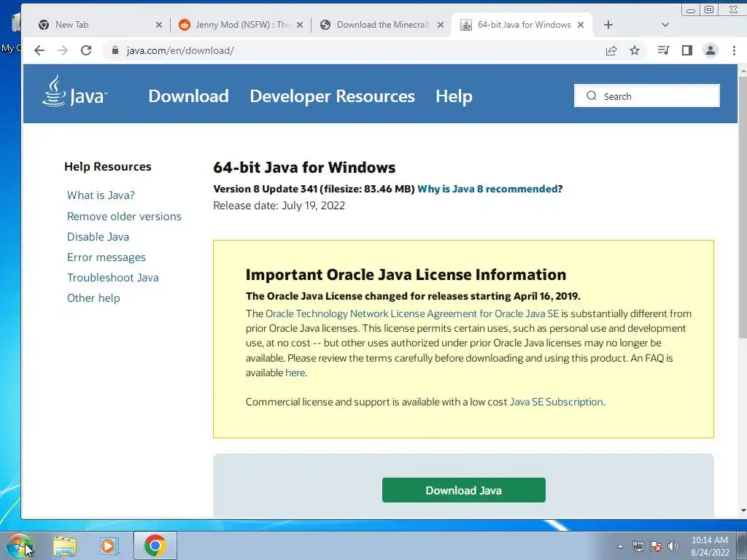The image size is (747, 560).
Task: Open the Windows Start button
Action: click(19, 545)
